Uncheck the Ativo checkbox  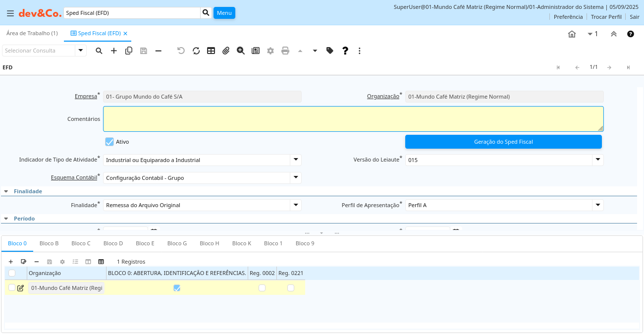(109, 142)
